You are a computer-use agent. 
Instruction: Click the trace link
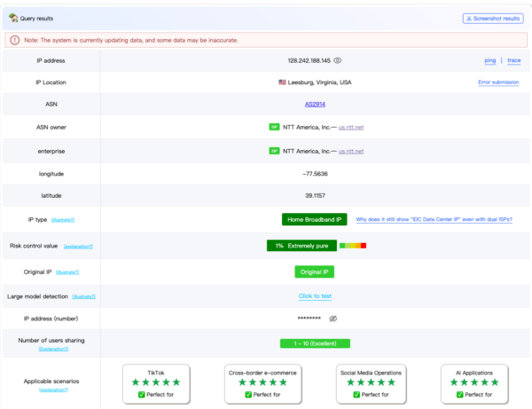click(x=513, y=60)
